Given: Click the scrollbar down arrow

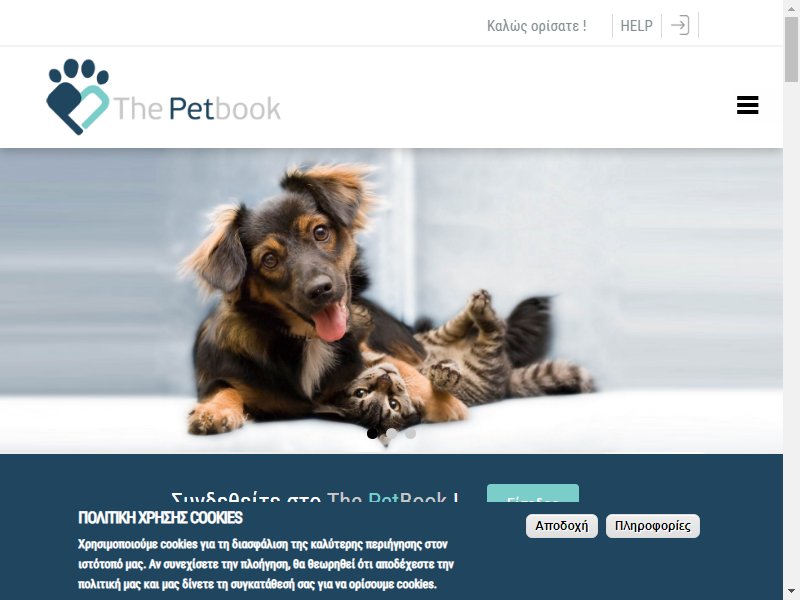Looking at the screenshot, I should pos(791,592).
